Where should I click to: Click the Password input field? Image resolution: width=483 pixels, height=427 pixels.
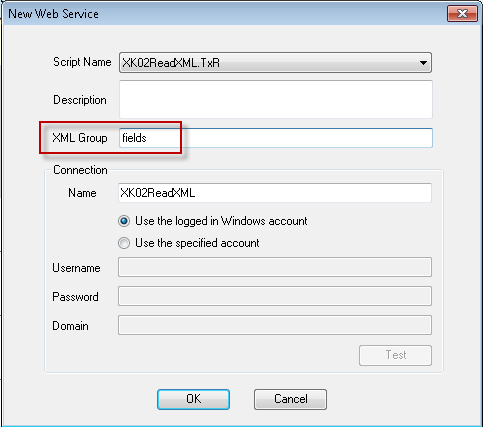point(275,296)
